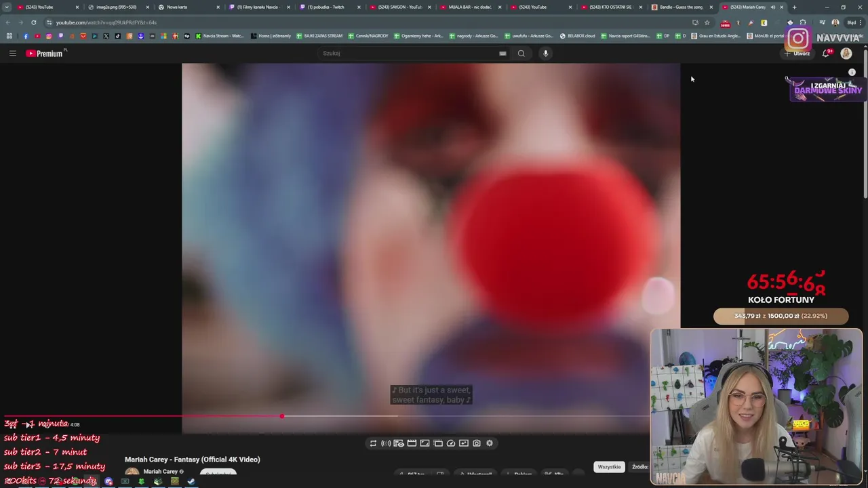Open the extension settings gear
The image size is (868, 488).
click(490, 443)
